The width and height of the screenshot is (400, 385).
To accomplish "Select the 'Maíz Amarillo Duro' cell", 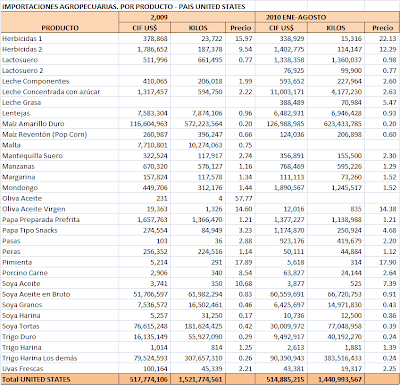I will coord(60,124).
